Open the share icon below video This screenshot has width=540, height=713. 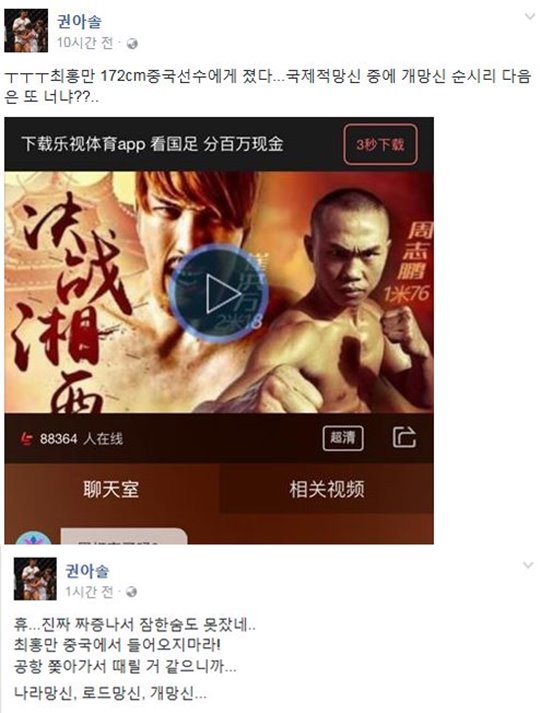click(404, 437)
